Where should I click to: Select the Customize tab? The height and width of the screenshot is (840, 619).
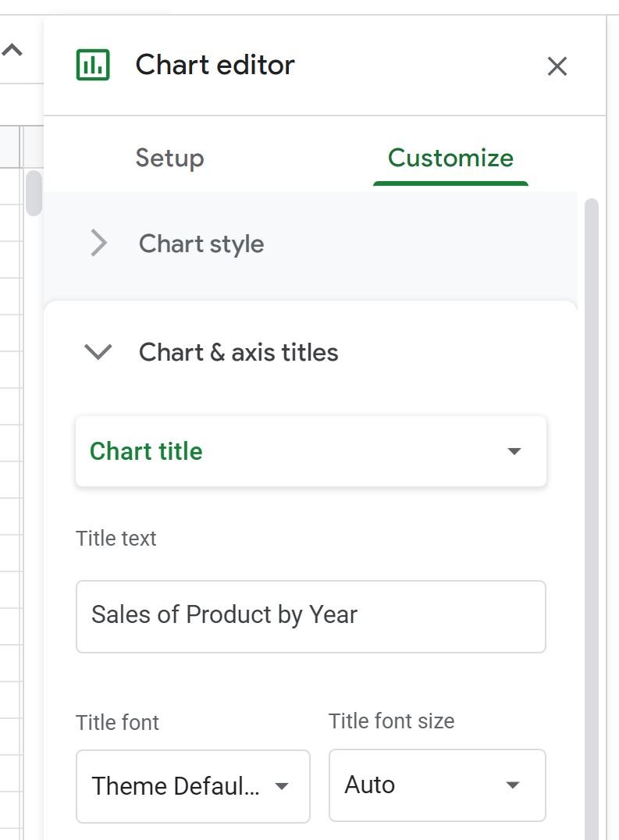coord(450,158)
